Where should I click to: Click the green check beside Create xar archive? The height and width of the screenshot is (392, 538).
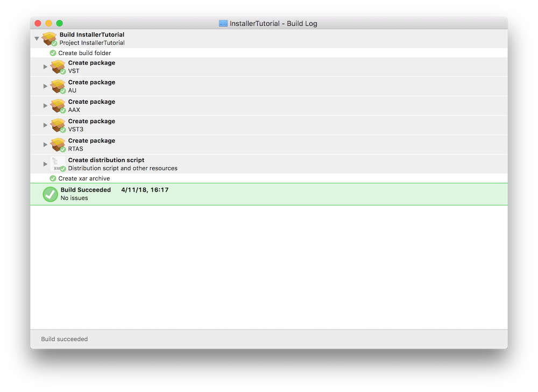[53, 179]
